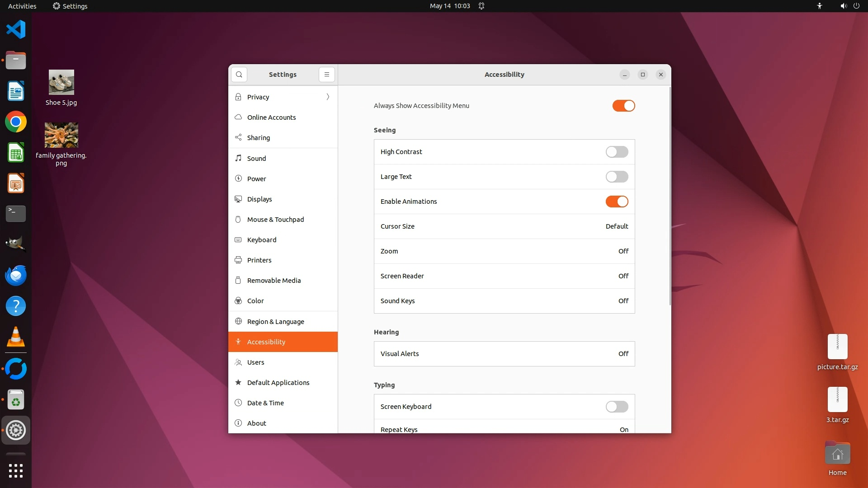Turn off Always Show Accessibility Menu

click(623, 106)
